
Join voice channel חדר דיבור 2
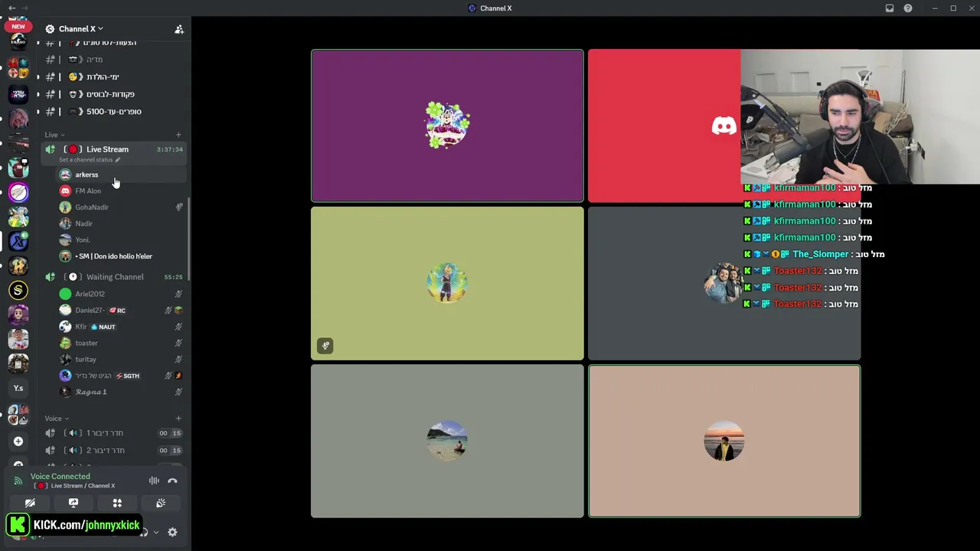(x=114, y=450)
